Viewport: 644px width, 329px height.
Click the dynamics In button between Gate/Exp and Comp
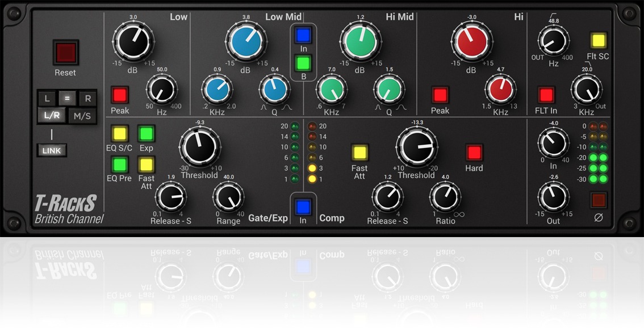click(x=303, y=205)
